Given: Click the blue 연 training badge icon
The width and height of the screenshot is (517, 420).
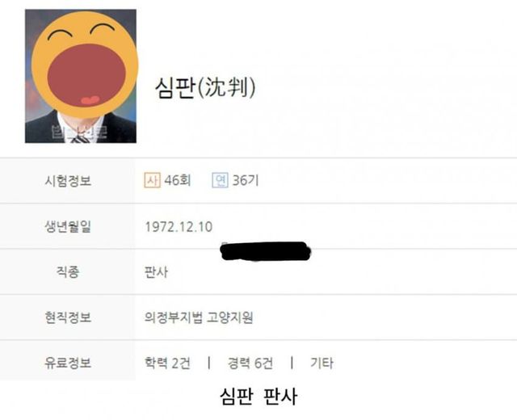Looking at the screenshot, I should [x=221, y=180].
